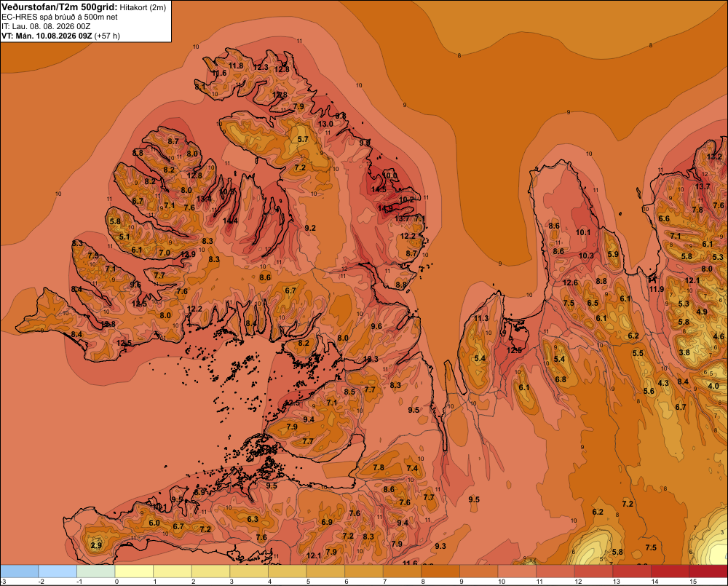Click the 3.8 temperature value on the map
This screenshot has width=728, height=586.
tap(684, 352)
